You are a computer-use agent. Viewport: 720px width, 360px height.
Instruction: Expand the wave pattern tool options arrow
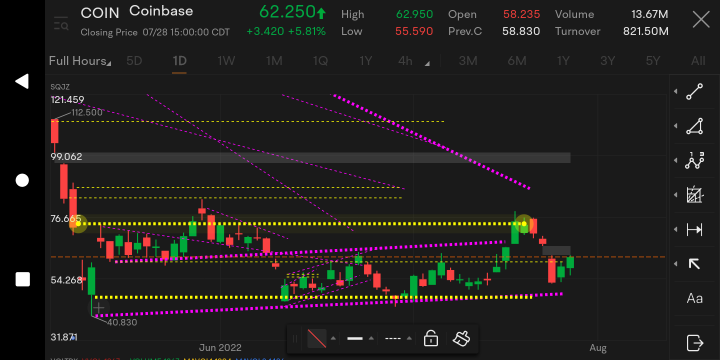tap(675, 161)
